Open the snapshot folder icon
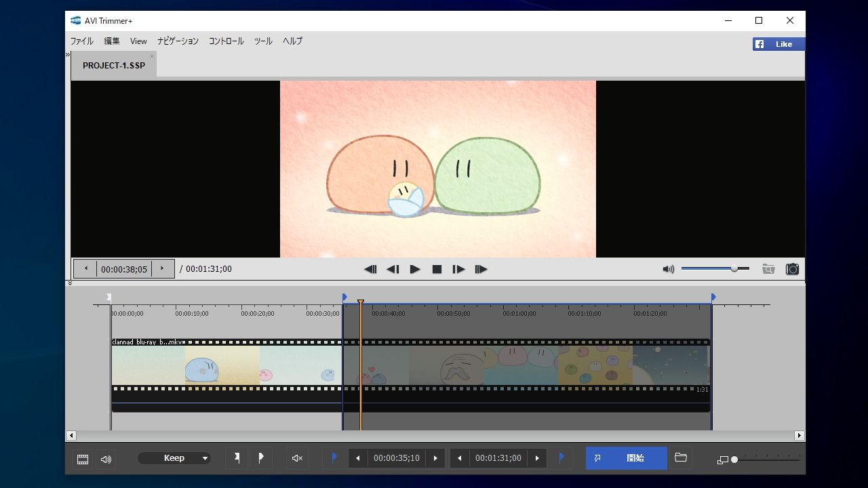Screen dimensions: 868x488 (768, 269)
